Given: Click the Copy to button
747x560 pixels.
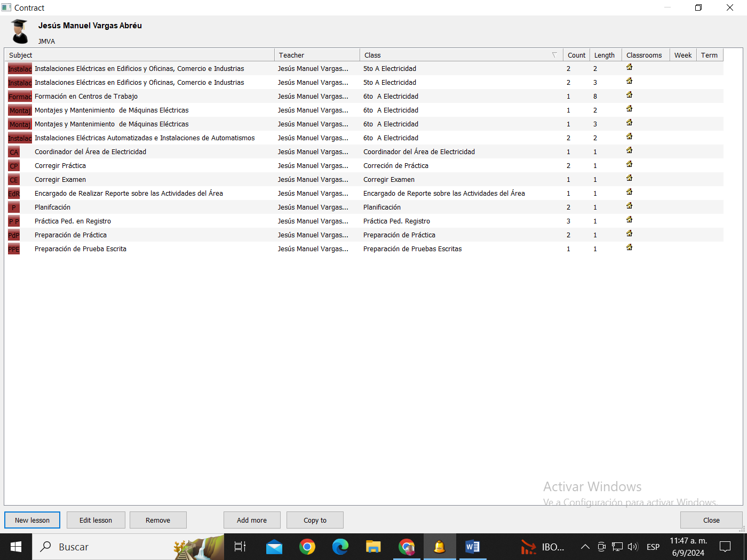Looking at the screenshot, I should click(315, 520).
